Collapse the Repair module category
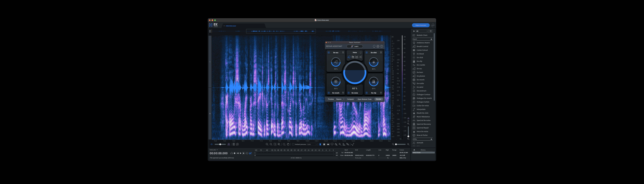The width and height of the screenshot is (644, 184). point(431,39)
